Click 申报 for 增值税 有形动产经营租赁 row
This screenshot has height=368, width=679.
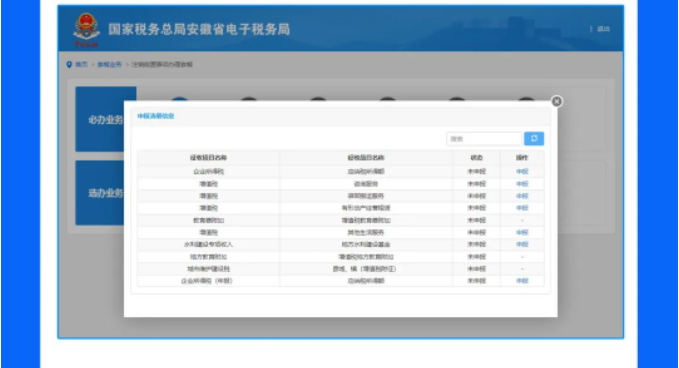[522, 208]
